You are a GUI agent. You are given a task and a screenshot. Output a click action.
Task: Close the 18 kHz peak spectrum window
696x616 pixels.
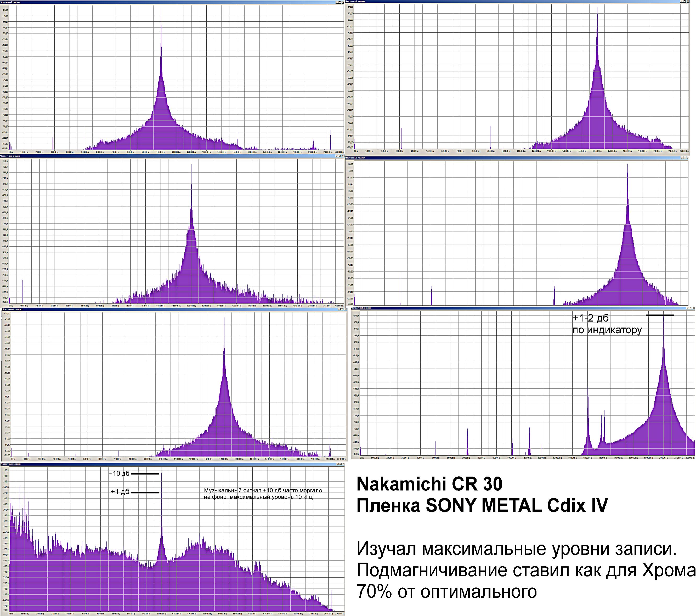click(x=688, y=158)
